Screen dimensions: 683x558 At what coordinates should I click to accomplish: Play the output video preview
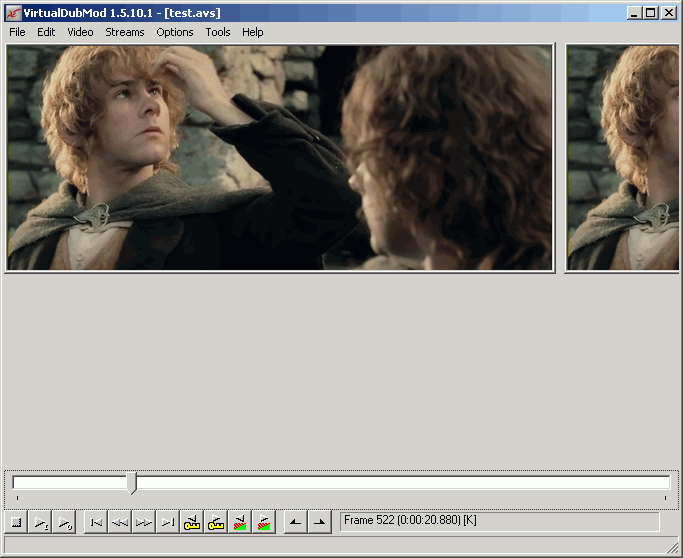tap(64, 522)
